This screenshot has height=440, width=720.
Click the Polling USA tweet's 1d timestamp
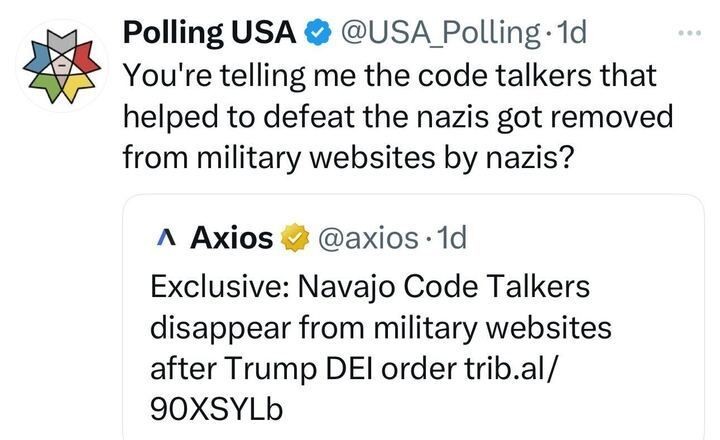(570, 32)
